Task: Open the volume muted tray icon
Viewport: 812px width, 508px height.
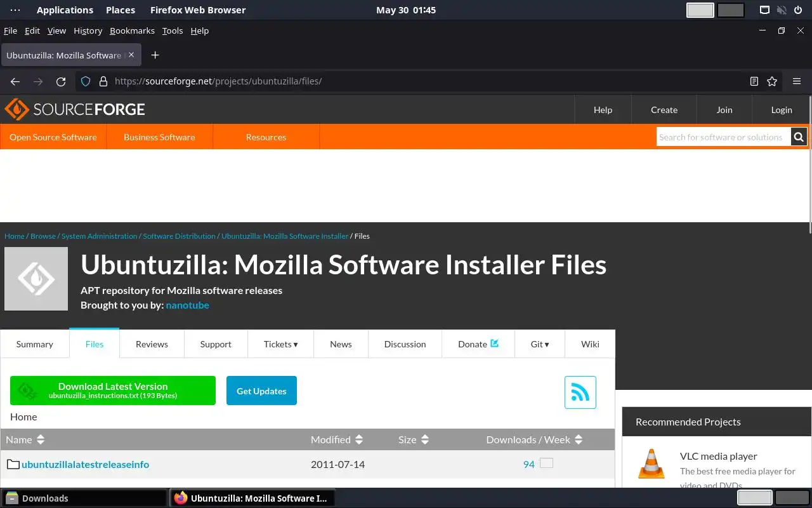Action: coord(782,10)
